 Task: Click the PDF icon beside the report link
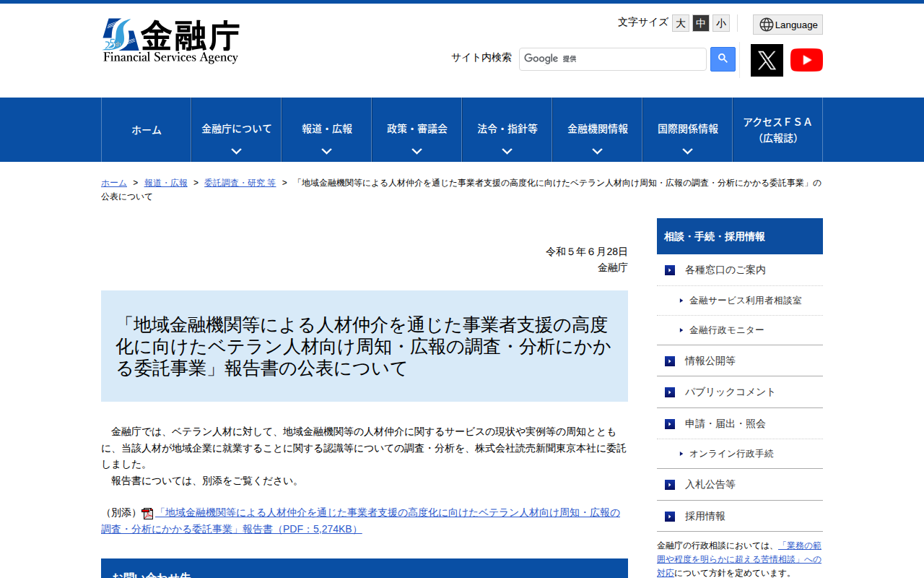coord(147,512)
